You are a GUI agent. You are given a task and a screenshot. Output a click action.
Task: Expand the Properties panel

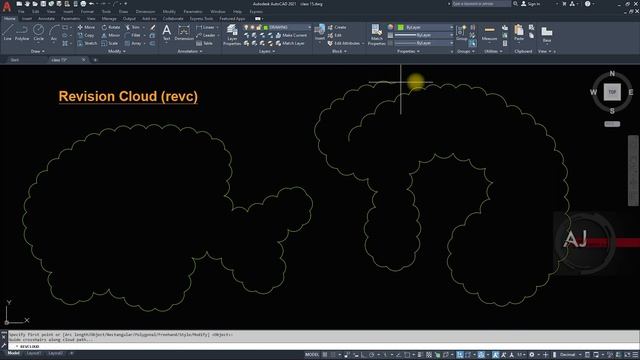408,51
